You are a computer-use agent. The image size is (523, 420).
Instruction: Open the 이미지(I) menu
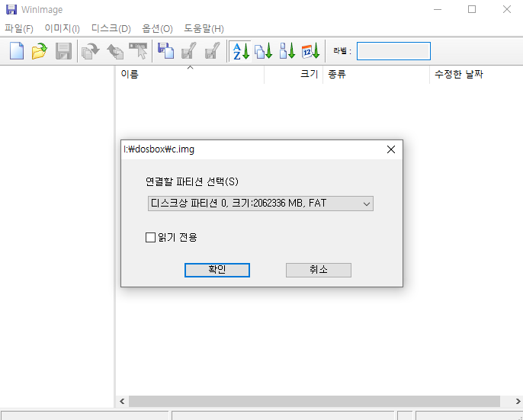tap(62, 29)
